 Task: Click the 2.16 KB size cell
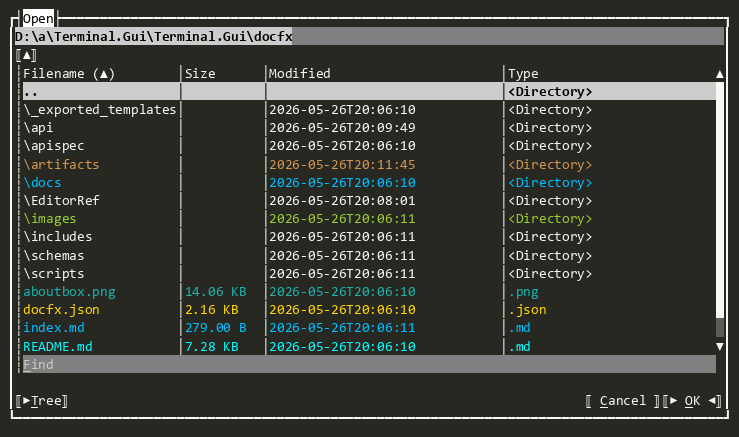click(212, 310)
